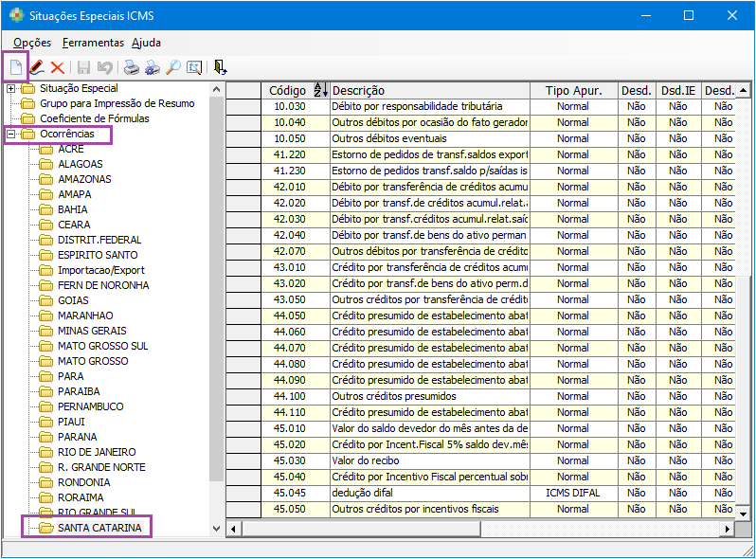Click the Tipo Apur. column header
Image resolution: width=756 pixels, height=559 pixels.
click(x=573, y=90)
